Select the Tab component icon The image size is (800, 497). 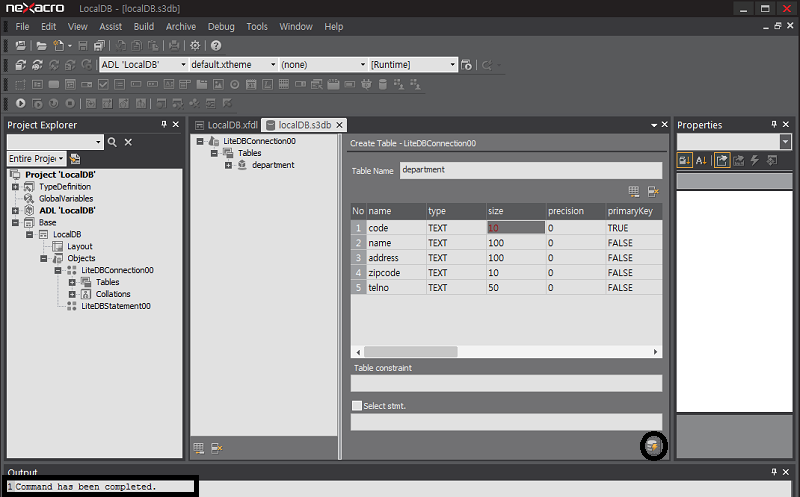pyautogui.click(x=202, y=84)
